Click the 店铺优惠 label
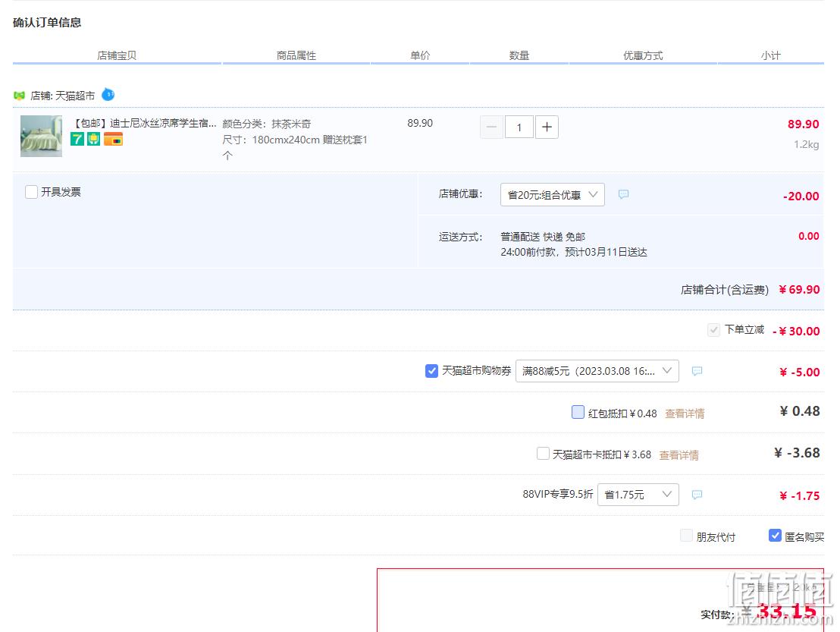The height and width of the screenshot is (632, 840). (x=460, y=194)
